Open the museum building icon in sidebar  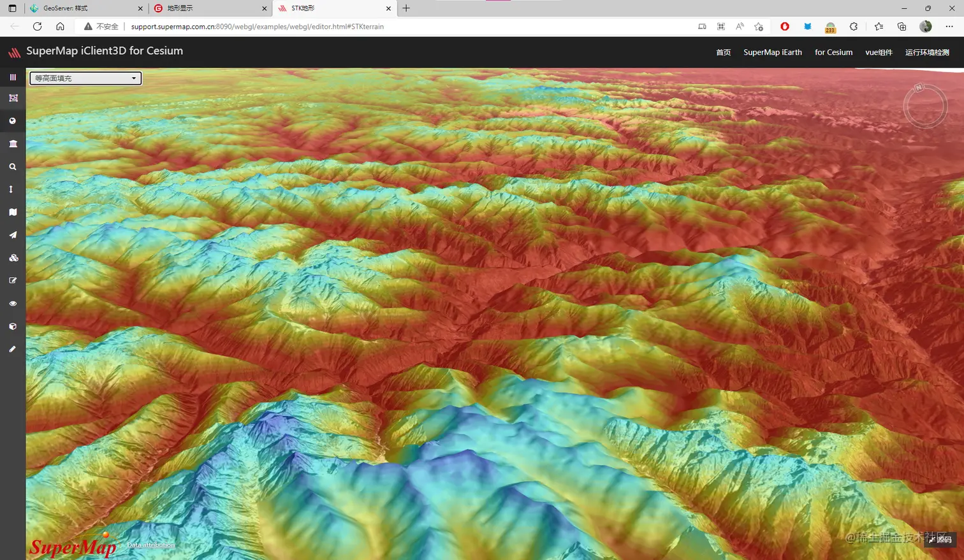[x=13, y=144]
